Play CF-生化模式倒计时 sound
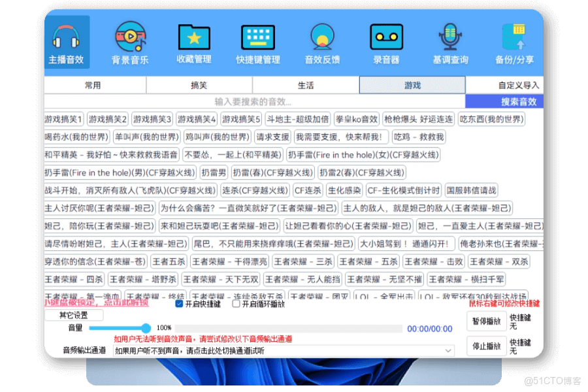Viewport: 588px width, 392px height. [x=404, y=190]
